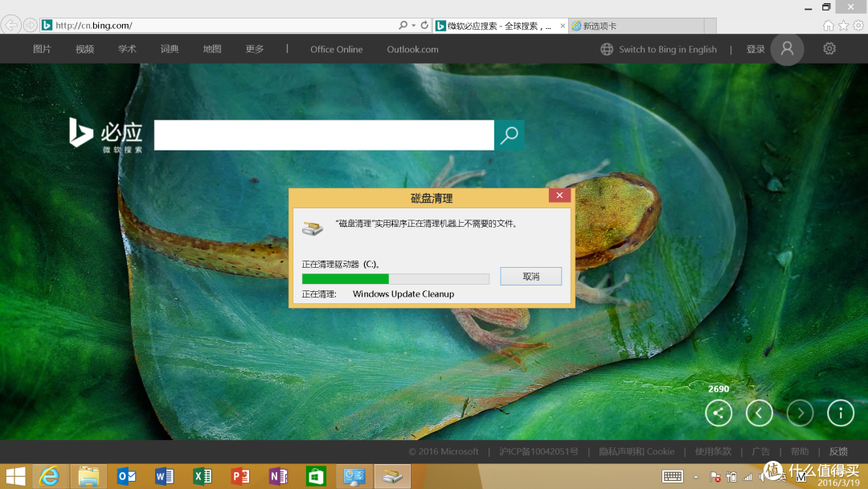Viewport: 868px width, 489px height.
Task: Open PowerPoint from the taskbar
Action: [x=240, y=476]
